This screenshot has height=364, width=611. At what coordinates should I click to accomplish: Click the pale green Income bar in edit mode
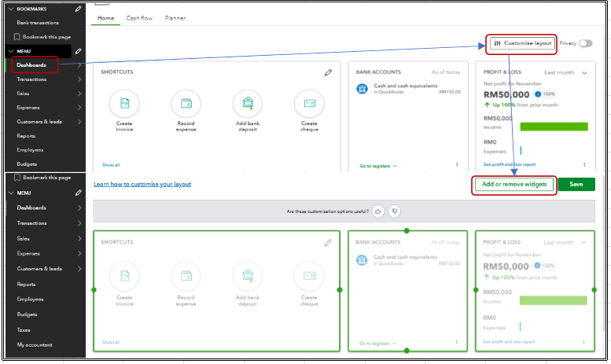554,300
